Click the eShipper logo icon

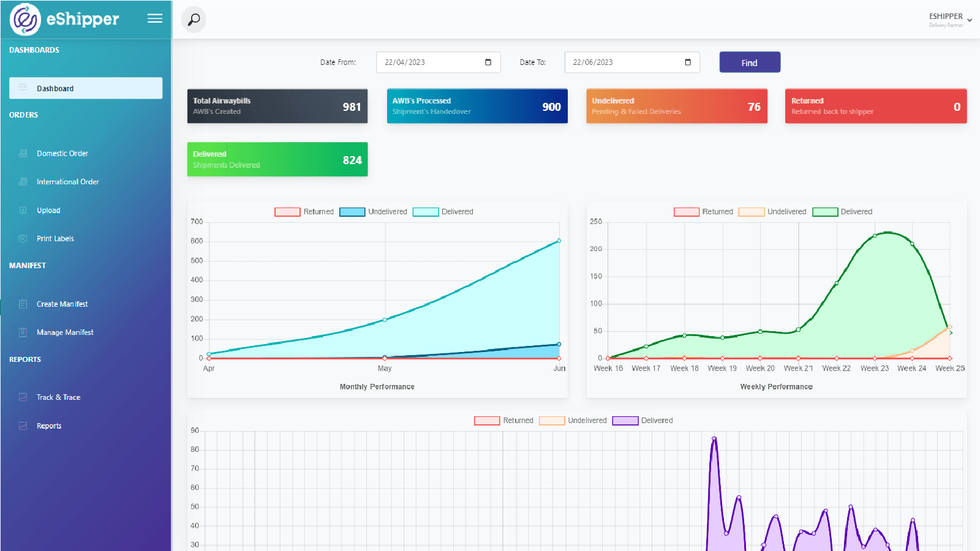click(x=25, y=20)
